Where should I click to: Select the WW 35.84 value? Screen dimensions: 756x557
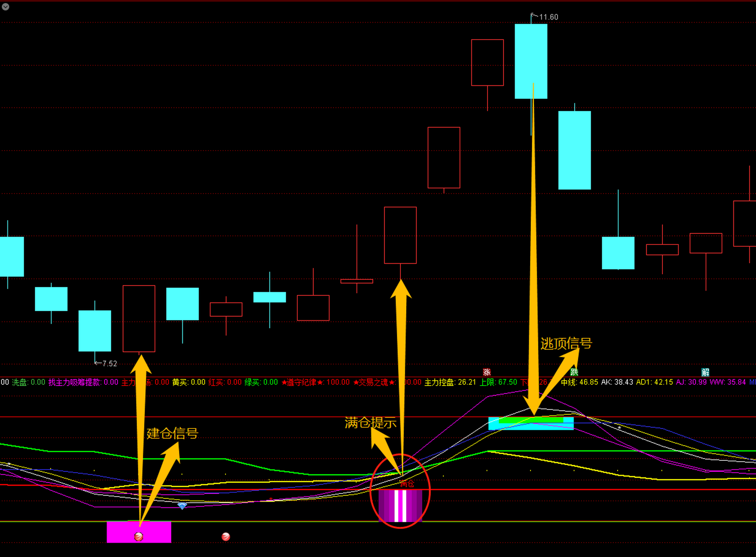click(x=728, y=382)
